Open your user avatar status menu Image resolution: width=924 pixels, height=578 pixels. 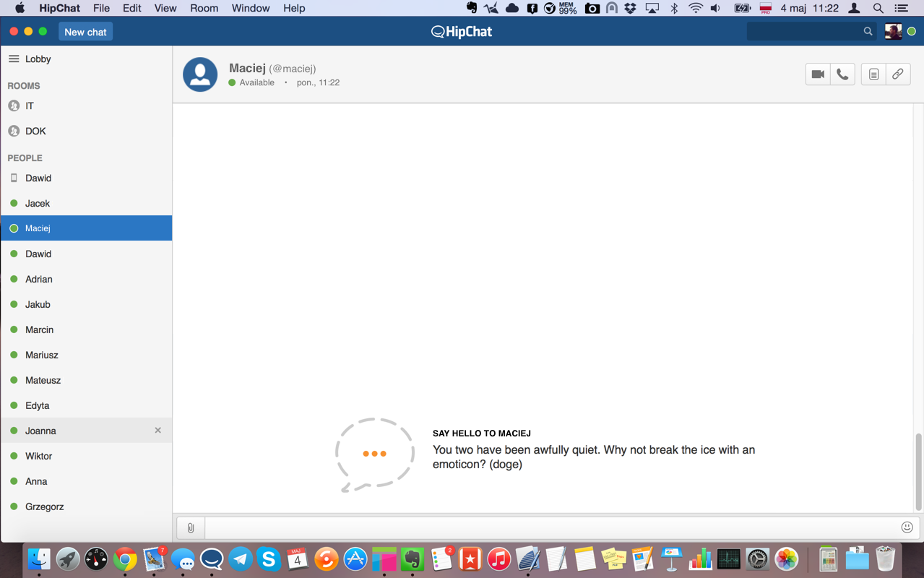(894, 32)
